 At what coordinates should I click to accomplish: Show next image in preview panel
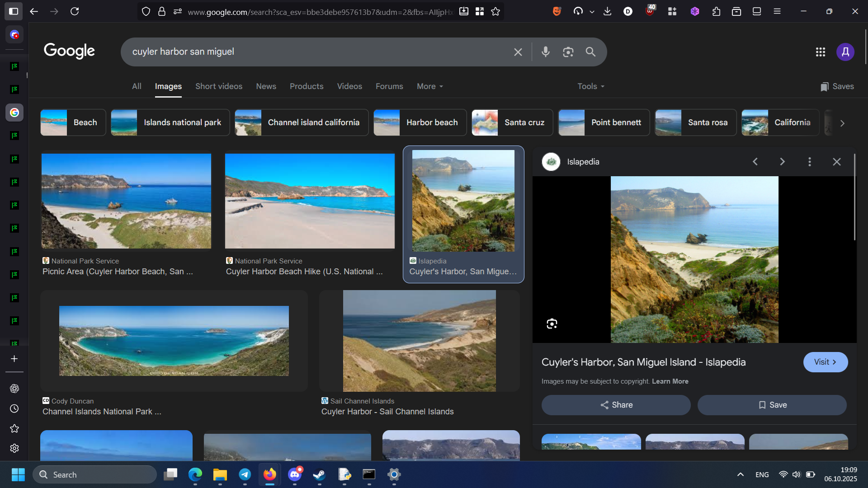783,162
